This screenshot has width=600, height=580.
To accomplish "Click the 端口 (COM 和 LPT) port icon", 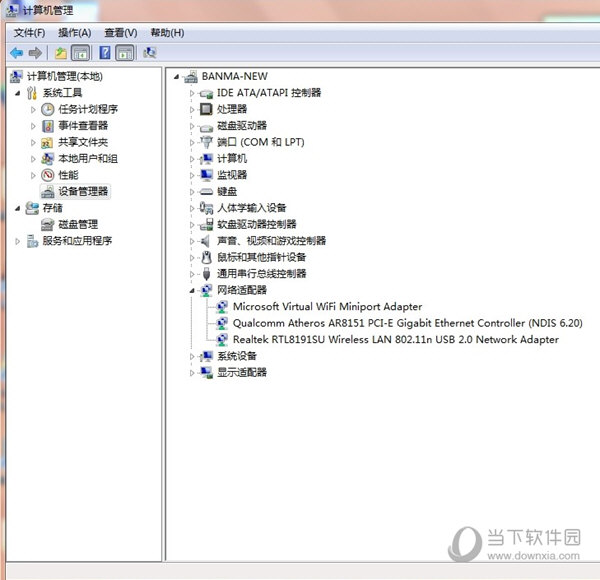I will point(206,142).
